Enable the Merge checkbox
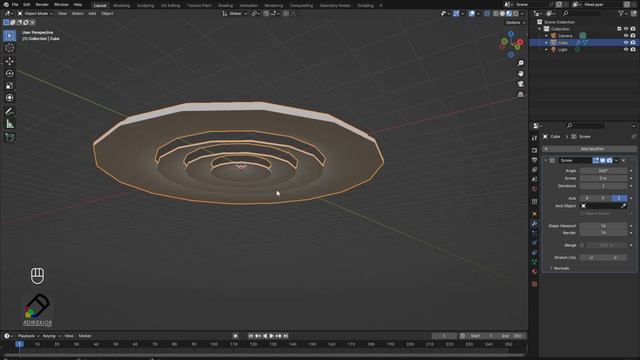Screen dimensions: 640x360 point(582,245)
